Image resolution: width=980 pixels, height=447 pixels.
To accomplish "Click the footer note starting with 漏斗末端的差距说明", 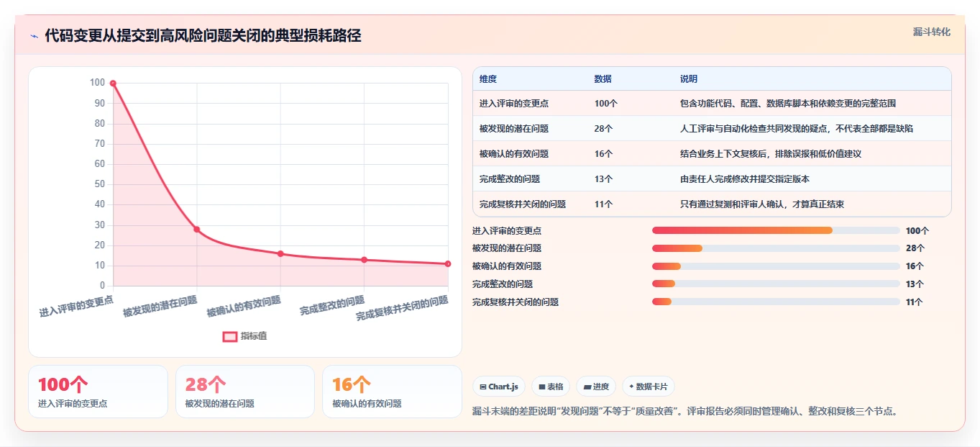I will tap(685, 412).
